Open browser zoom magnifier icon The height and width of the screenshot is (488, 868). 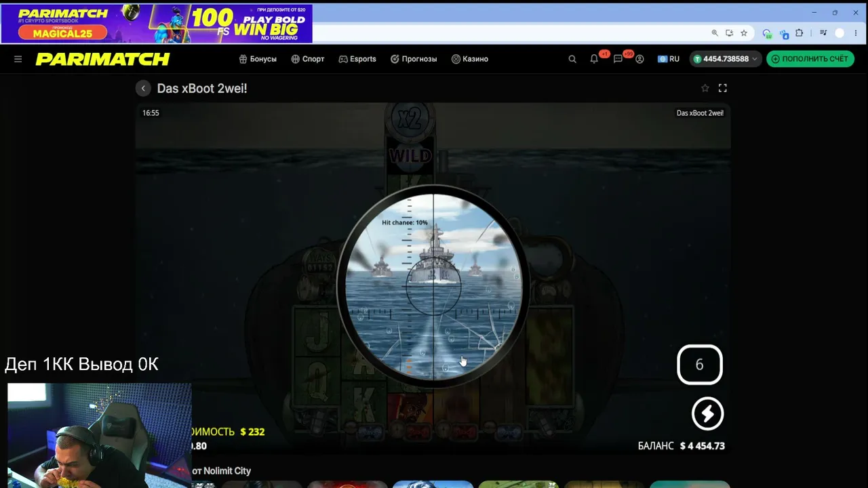tap(715, 33)
